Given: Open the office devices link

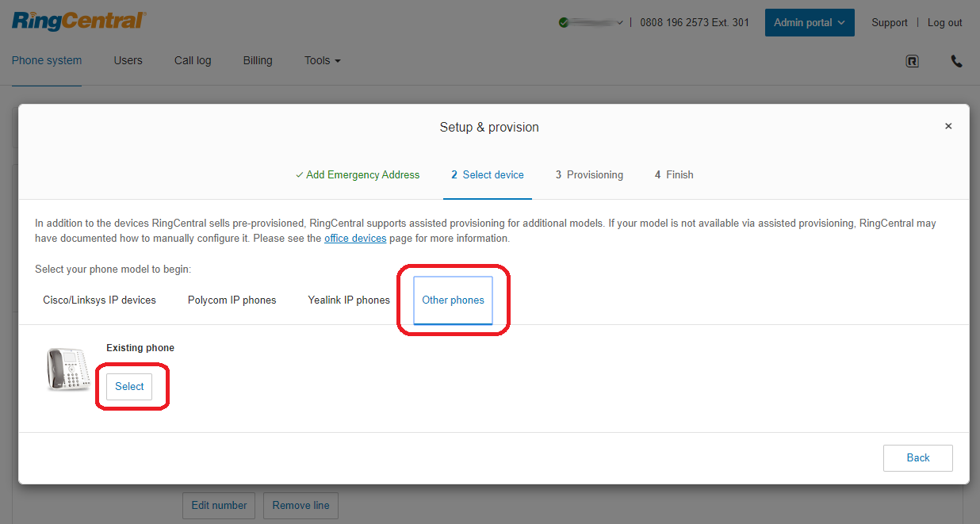Looking at the screenshot, I should tap(355, 239).
